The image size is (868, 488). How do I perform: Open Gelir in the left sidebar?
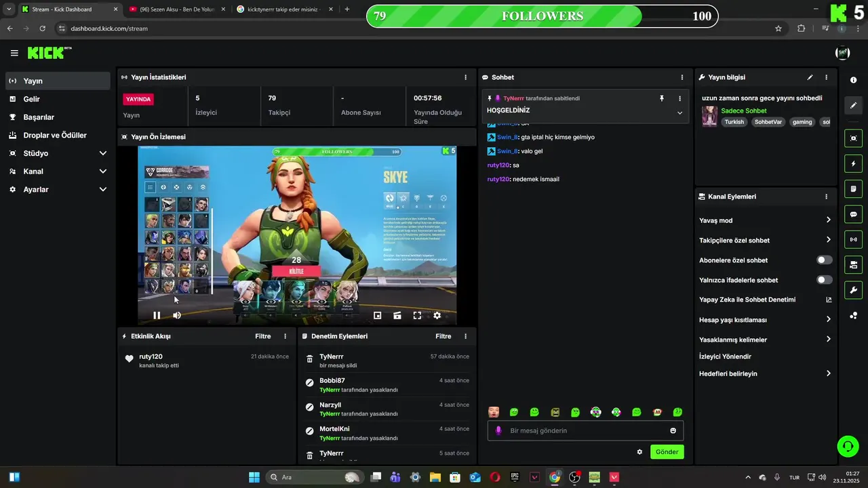pos(58,99)
